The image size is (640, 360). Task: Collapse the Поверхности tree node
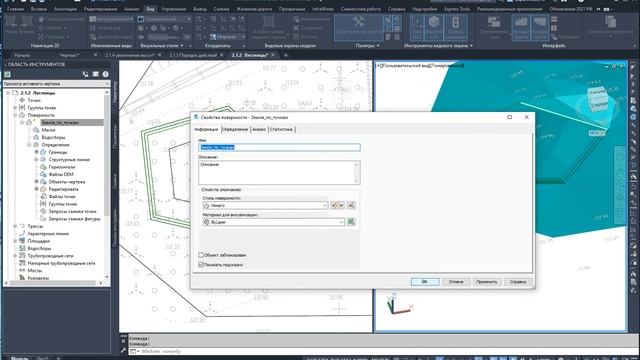(x=15, y=115)
